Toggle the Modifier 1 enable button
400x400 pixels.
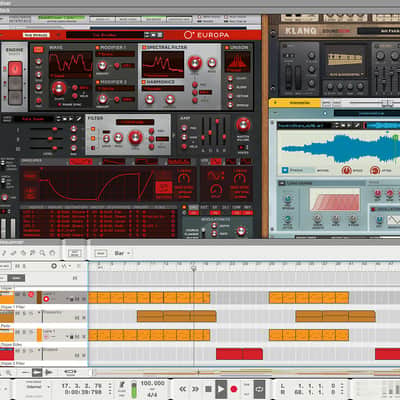point(98,48)
